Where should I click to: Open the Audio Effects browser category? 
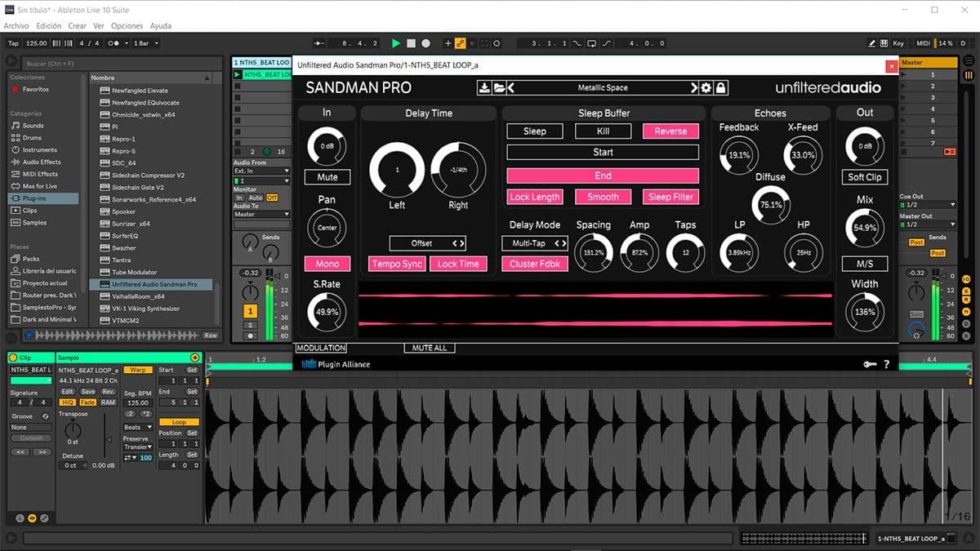(x=41, y=162)
